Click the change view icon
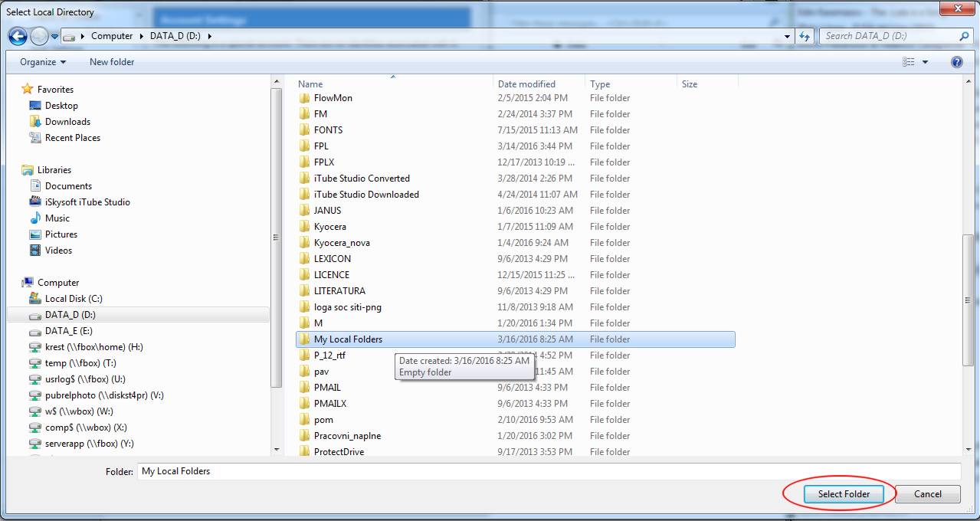Viewport: 980px width, 521px height. (909, 62)
